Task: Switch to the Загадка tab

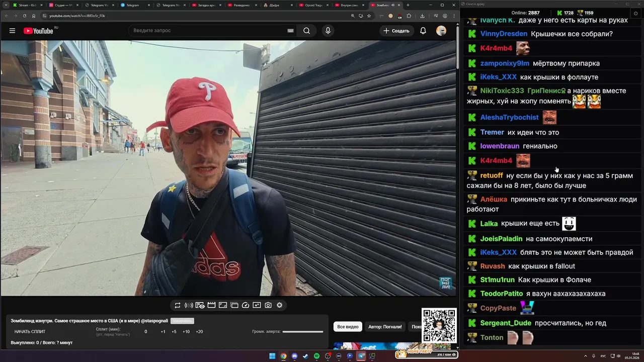Action: 206,5
